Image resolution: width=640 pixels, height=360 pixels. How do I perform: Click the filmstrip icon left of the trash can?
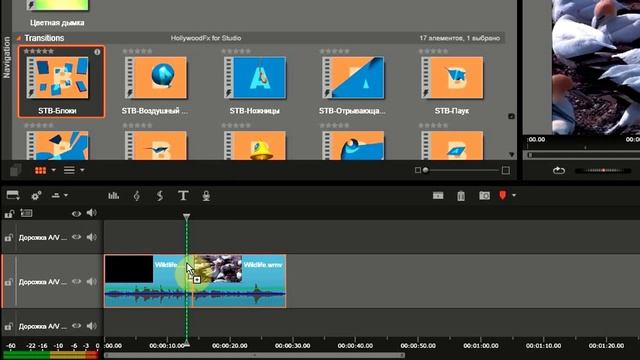click(x=438, y=196)
